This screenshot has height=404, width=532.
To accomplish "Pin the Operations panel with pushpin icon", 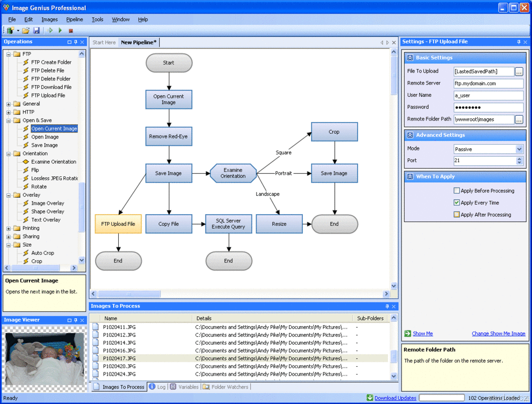I will tap(76, 42).
